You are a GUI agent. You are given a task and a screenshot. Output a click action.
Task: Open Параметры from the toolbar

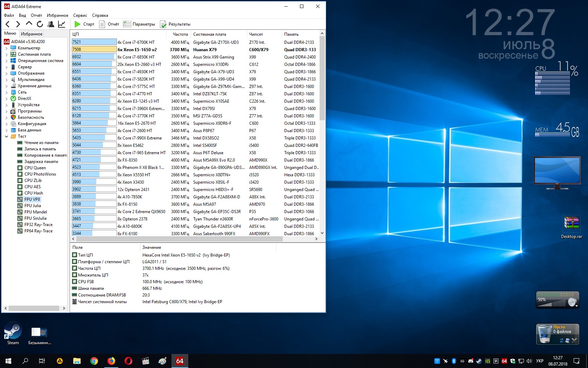tap(139, 24)
